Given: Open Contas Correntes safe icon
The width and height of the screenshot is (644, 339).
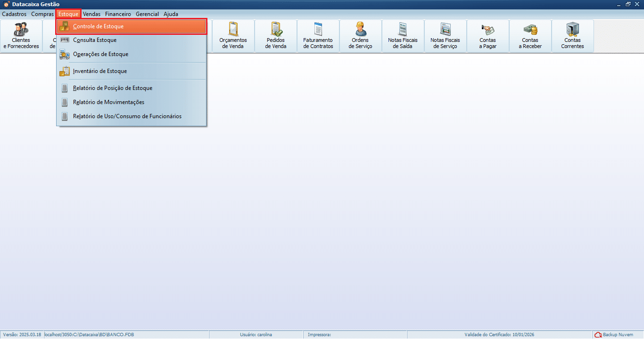Looking at the screenshot, I should click(572, 36).
